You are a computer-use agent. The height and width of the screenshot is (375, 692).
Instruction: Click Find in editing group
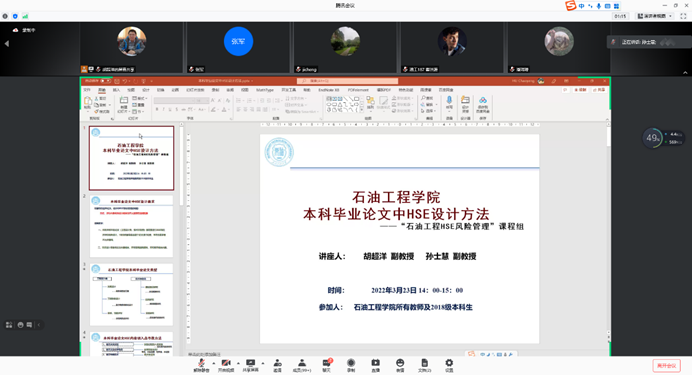click(427, 98)
